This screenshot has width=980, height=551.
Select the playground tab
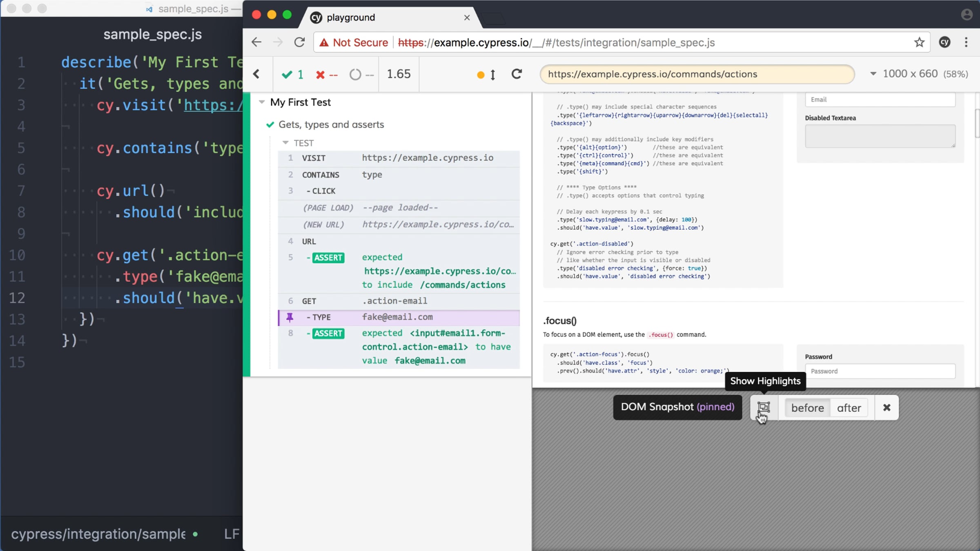pos(390,18)
